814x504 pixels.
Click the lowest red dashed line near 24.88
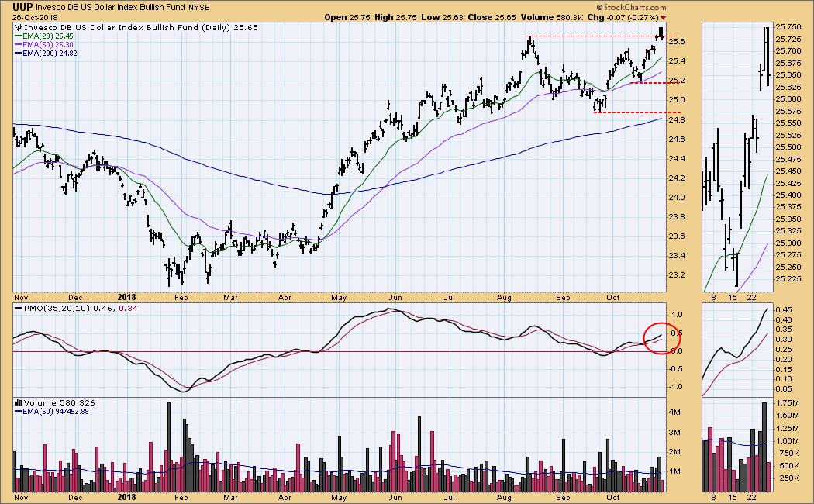[626, 112]
